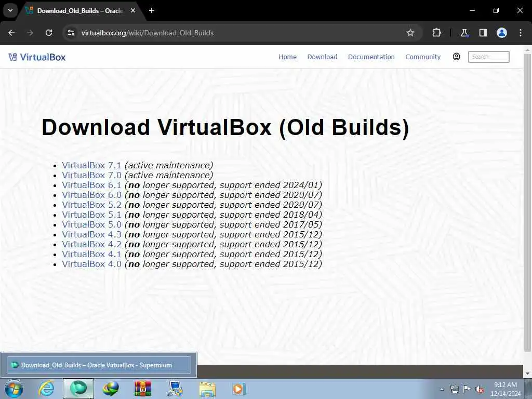
Task: Open the VirtualBox 4.3 link
Action: (x=91, y=234)
